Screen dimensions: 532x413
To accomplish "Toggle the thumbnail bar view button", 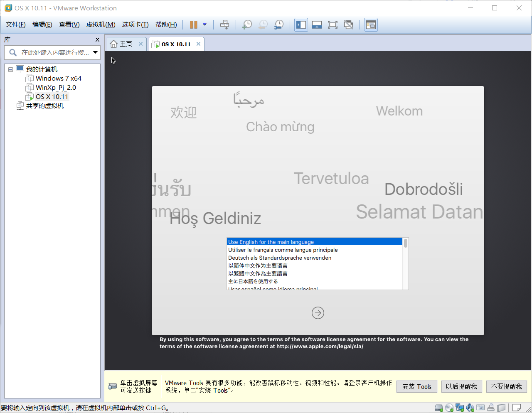I will (317, 25).
